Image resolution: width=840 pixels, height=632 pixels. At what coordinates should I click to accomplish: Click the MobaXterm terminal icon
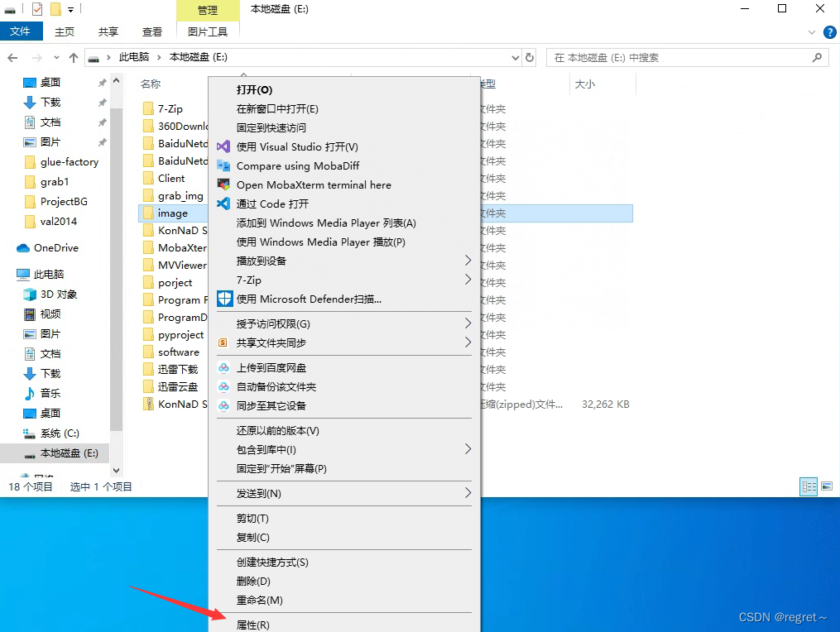tap(223, 184)
